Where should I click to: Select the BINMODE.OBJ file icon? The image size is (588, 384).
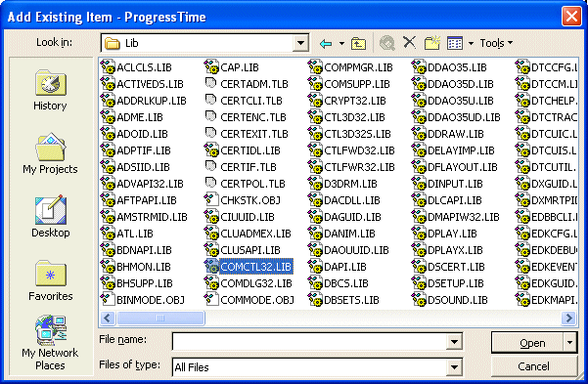[108, 300]
